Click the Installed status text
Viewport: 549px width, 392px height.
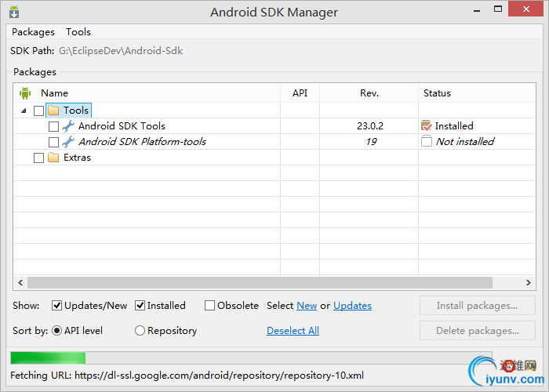(454, 126)
